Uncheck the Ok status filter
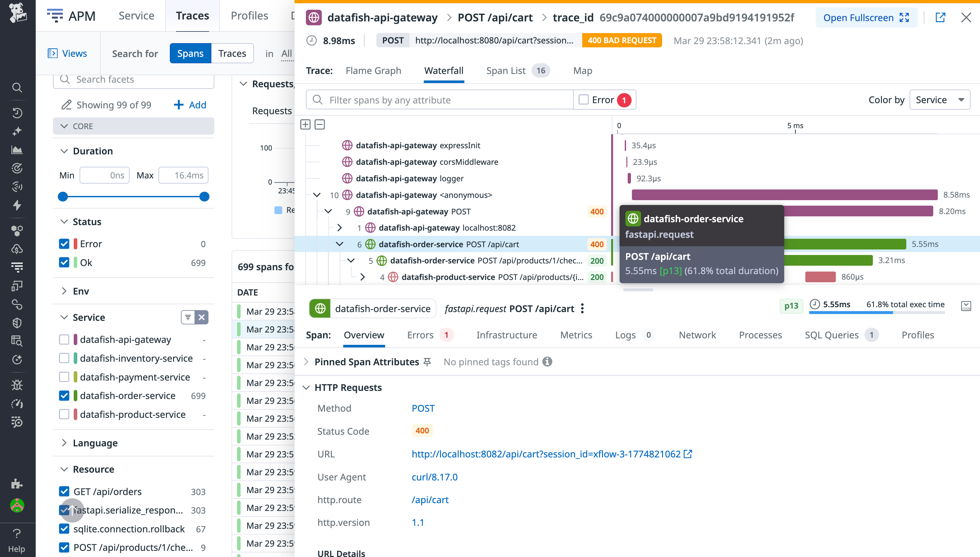980x557 pixels. 64,262
